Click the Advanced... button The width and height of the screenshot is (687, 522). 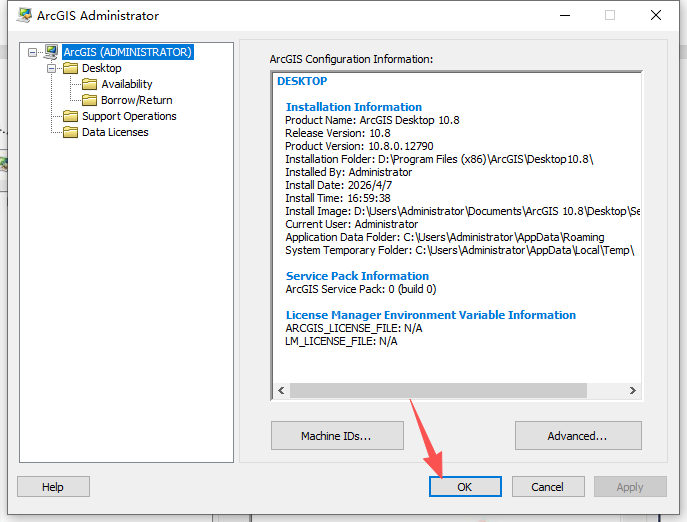(577, 436)
